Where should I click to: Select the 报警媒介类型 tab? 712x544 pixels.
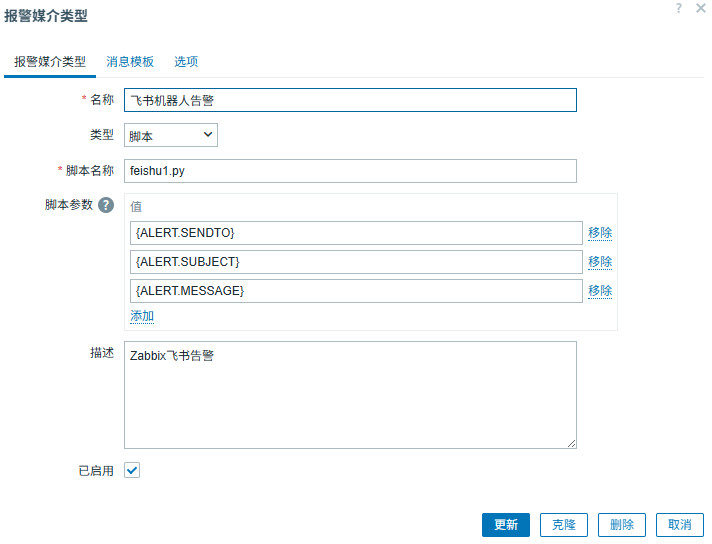click(x=50, y=62)
